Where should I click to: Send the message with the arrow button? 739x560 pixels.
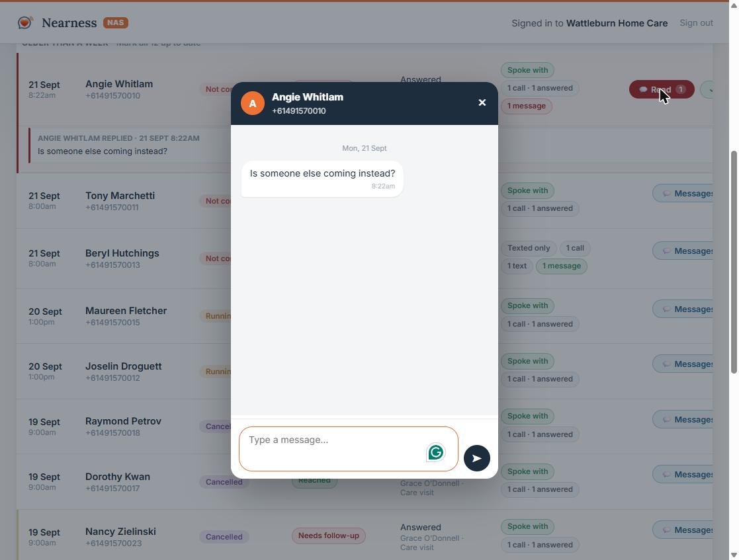476,458
